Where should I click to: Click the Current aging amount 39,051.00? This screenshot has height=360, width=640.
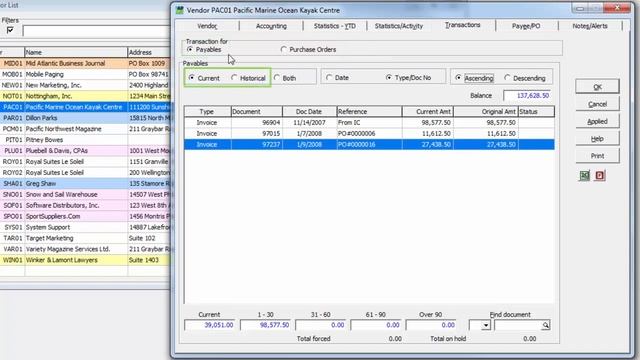[209, 325]
